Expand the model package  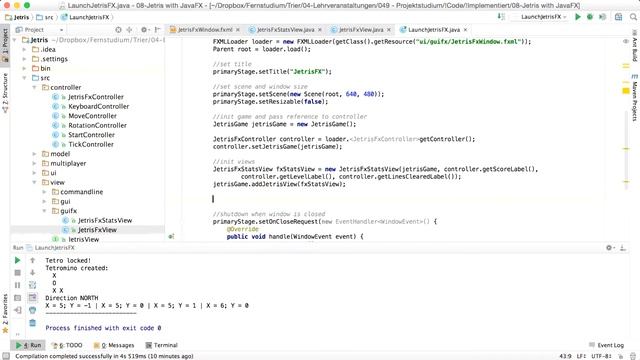[x=35, y=154]
